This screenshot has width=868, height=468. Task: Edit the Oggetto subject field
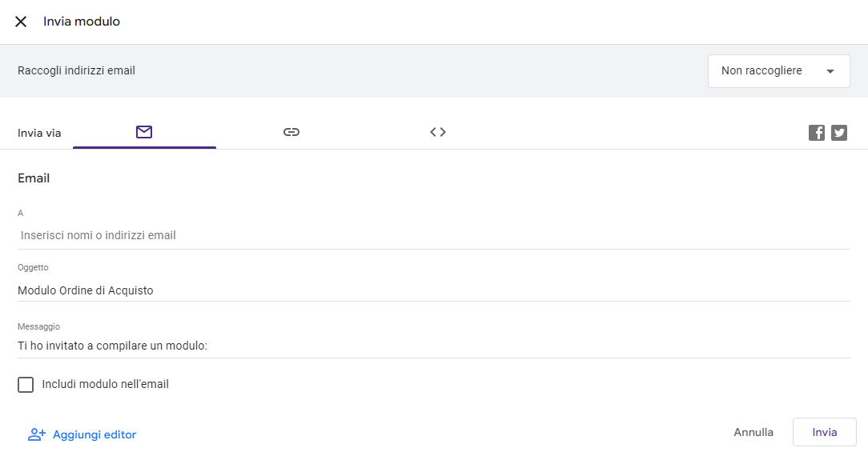tap(432, 290)
